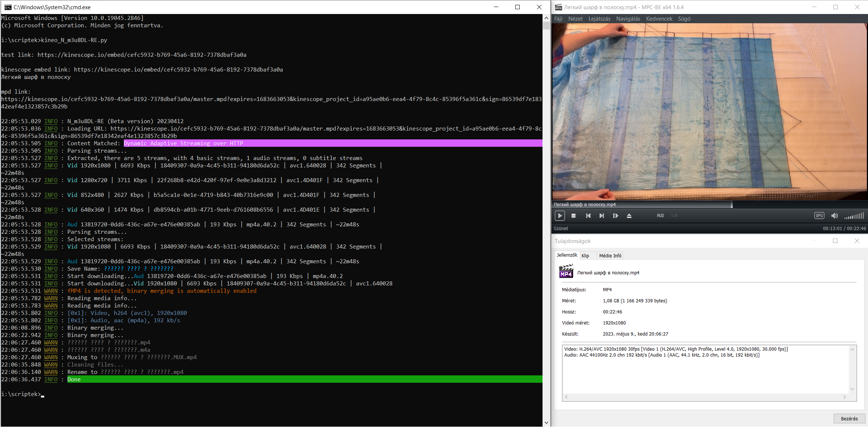Click the Bezárás button
This screenshot has width=868, height=427.
tap(849, 419)
